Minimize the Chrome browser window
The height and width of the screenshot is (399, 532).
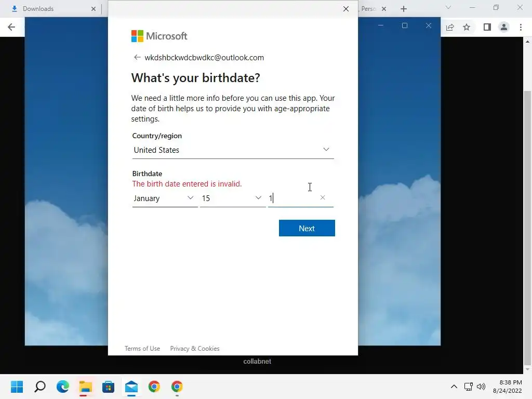point(472,7)
